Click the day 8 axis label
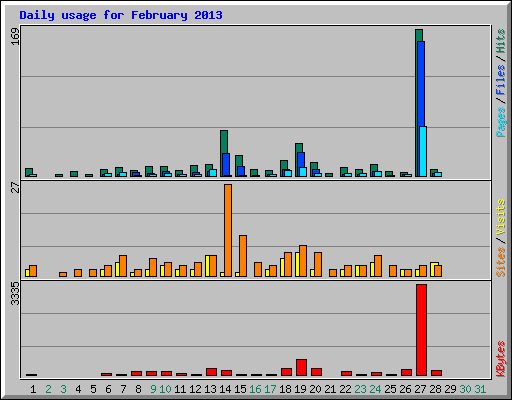 (138, 389)
